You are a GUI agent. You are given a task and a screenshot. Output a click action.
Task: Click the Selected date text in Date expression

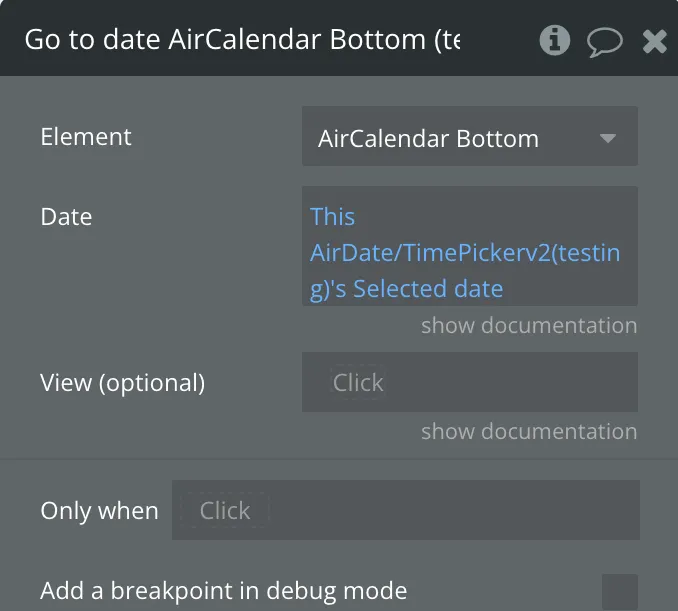coord(428,289)
